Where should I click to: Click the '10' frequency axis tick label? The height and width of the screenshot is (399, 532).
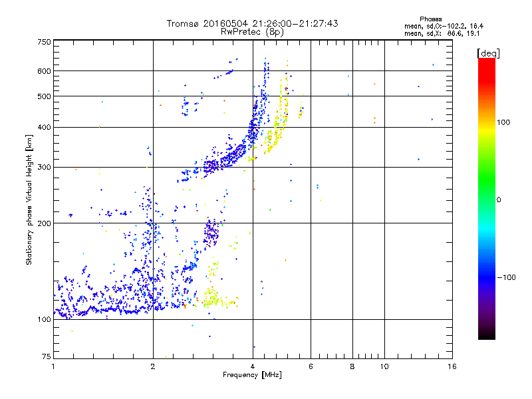pyautogui.click(x=384, y=366)
